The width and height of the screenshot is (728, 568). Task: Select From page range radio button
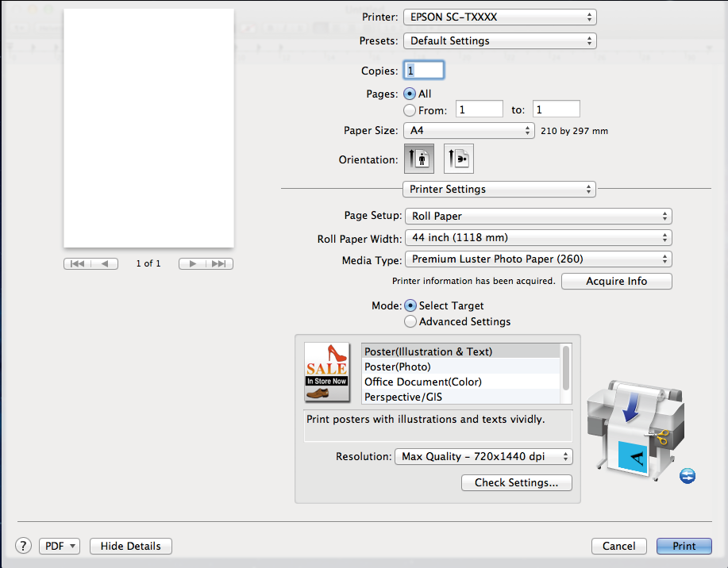tap(410, 110)
